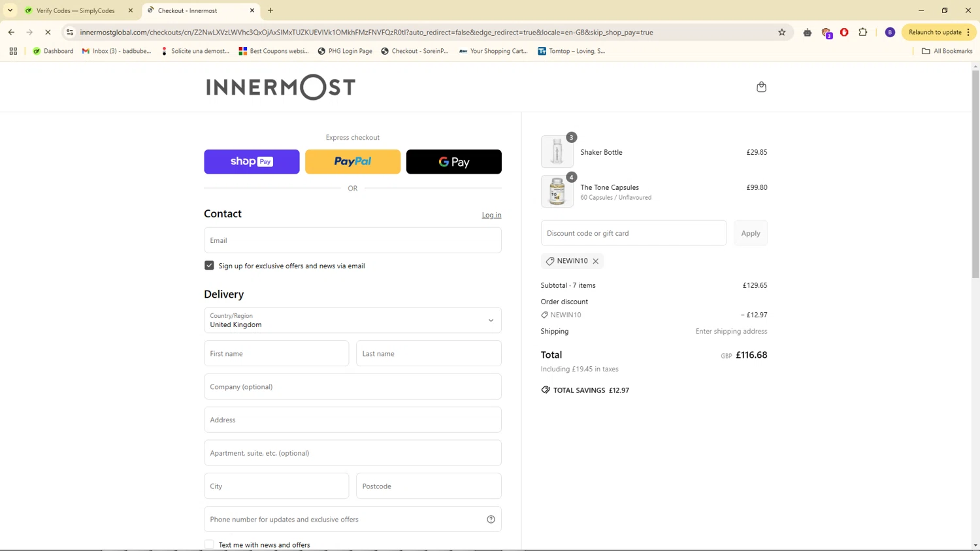Open the shopping bag cart icon
980x551 pixels.
[x=761, y=87]
